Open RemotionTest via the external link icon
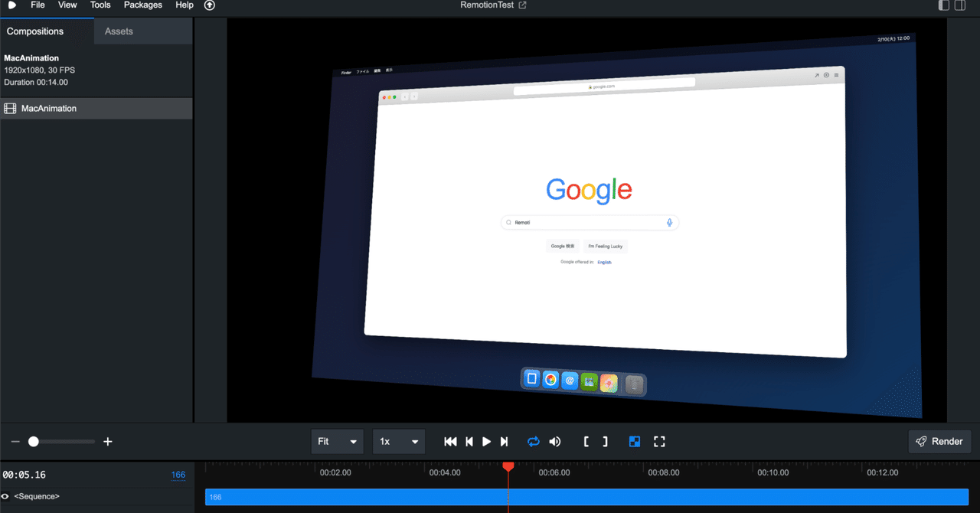This screenshot has height=513, width=980. click(x=523, y=5)
